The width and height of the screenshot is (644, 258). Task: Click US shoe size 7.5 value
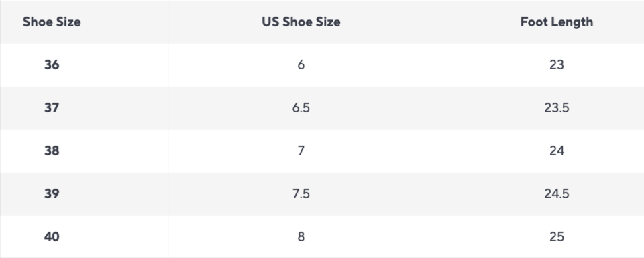point(301,193)
